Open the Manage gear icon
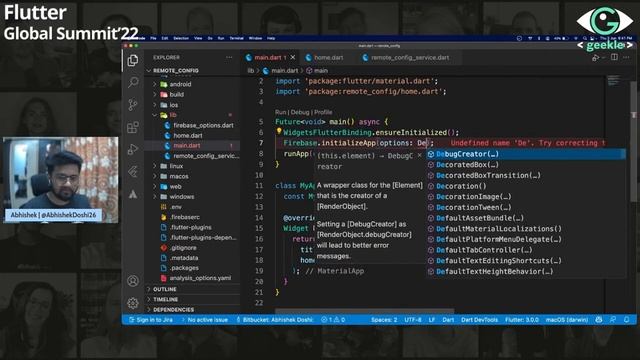This screenshot has height=360, width=640. click(133, 303)
